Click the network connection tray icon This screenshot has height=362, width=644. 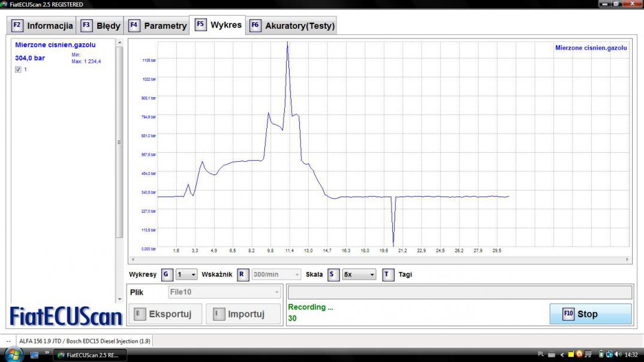coord(609,354)
